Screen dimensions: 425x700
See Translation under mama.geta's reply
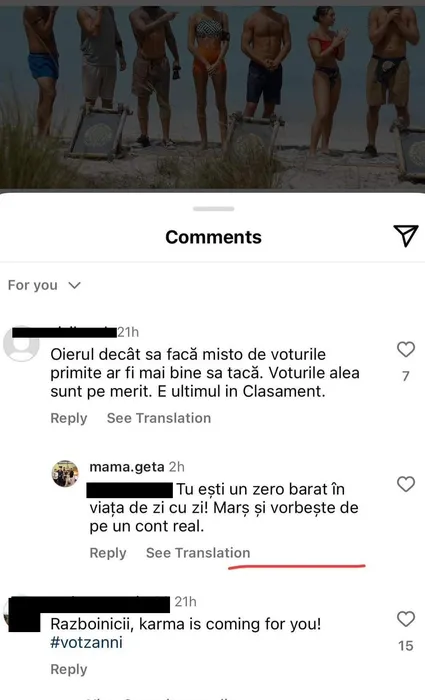click(x=198, y=553)
